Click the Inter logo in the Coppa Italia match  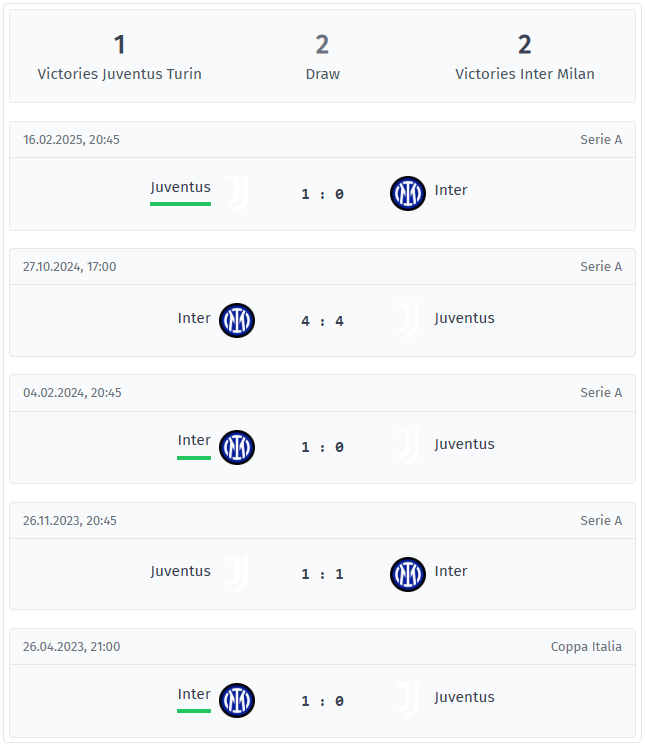(x=237, y=700)
